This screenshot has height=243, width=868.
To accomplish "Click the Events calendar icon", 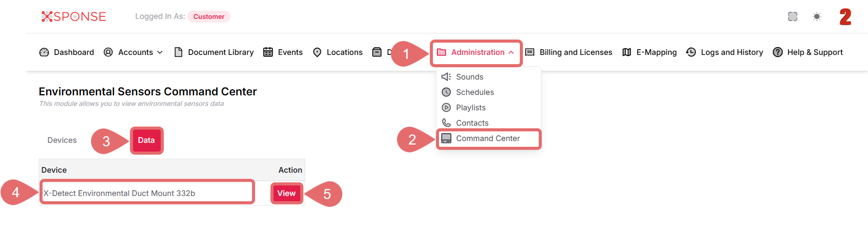I will 268,52.
